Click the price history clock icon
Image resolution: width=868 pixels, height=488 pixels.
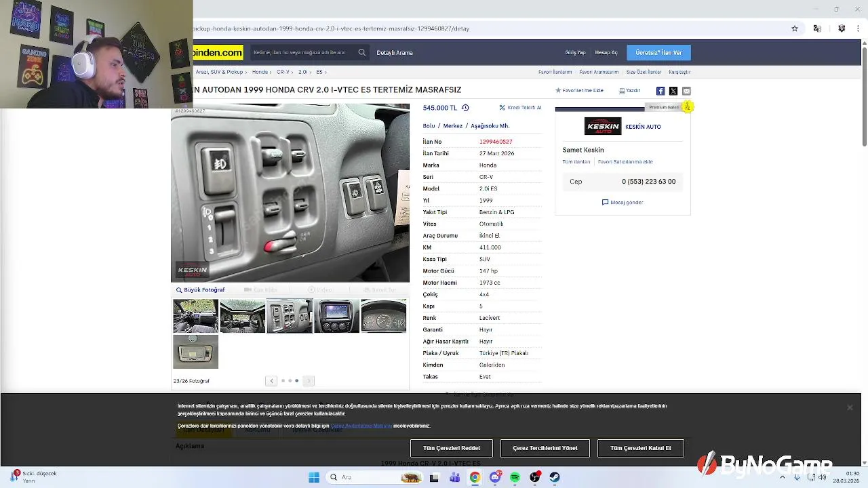coord(465,108)
